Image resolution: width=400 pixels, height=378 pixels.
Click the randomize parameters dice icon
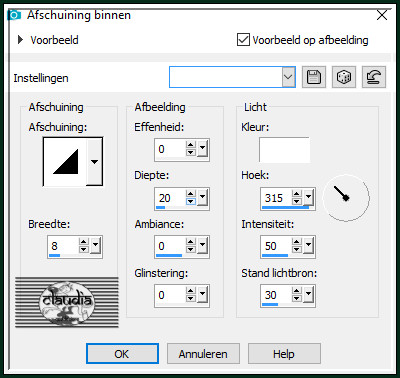tap(344, 77)
